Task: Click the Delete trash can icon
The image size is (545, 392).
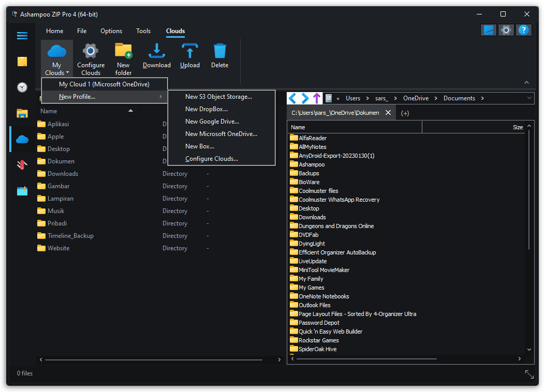Action: (x=219, y=55)
